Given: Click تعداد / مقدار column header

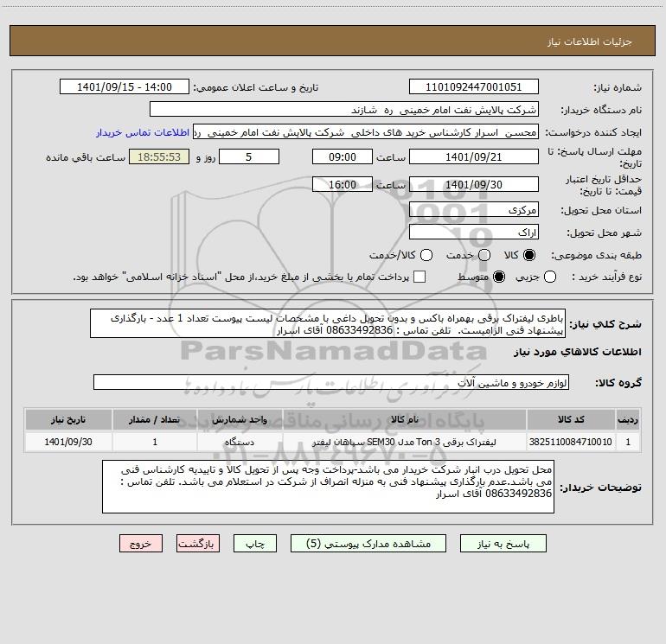Looking at the screenshot, I should click(x=155, y=420).
